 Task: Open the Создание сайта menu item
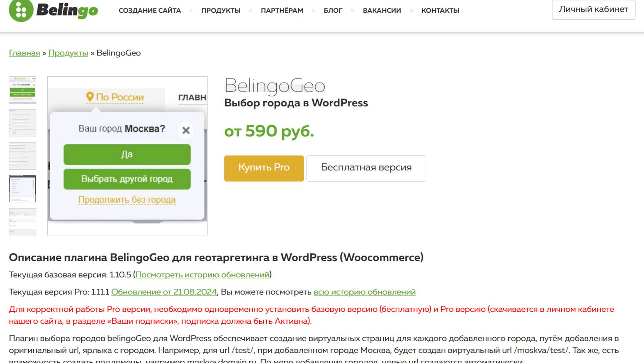[x=150, y=11]
